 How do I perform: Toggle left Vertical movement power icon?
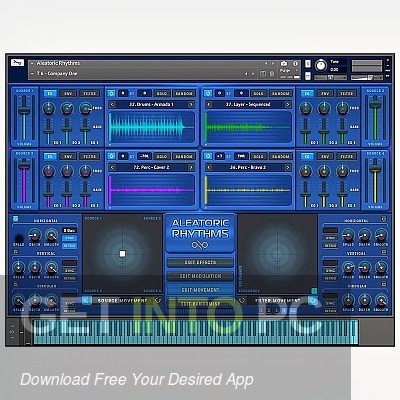coord(15,252)
